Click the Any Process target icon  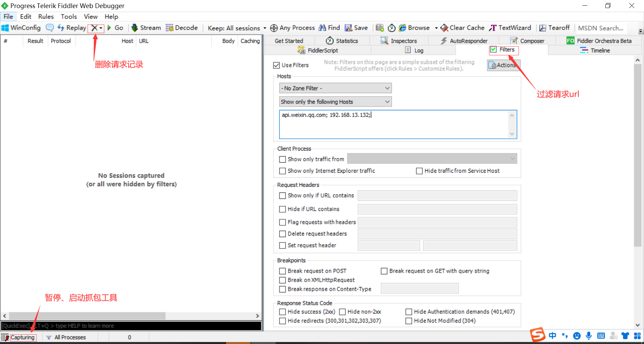click(274, 28)
